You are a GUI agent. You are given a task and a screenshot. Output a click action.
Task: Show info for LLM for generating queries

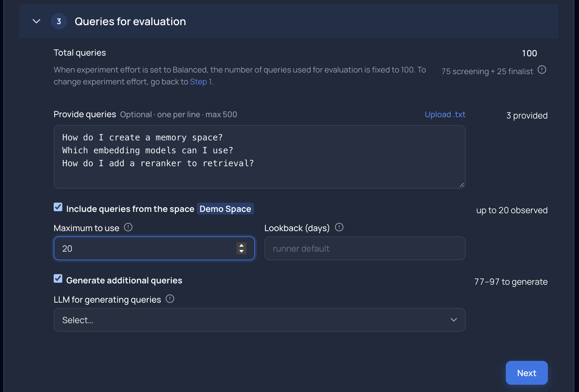pos(170,299)
